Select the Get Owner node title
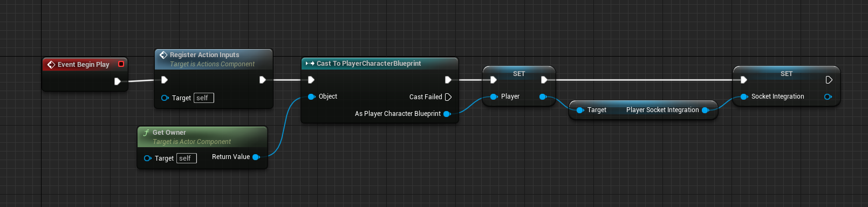 [169, 133]
